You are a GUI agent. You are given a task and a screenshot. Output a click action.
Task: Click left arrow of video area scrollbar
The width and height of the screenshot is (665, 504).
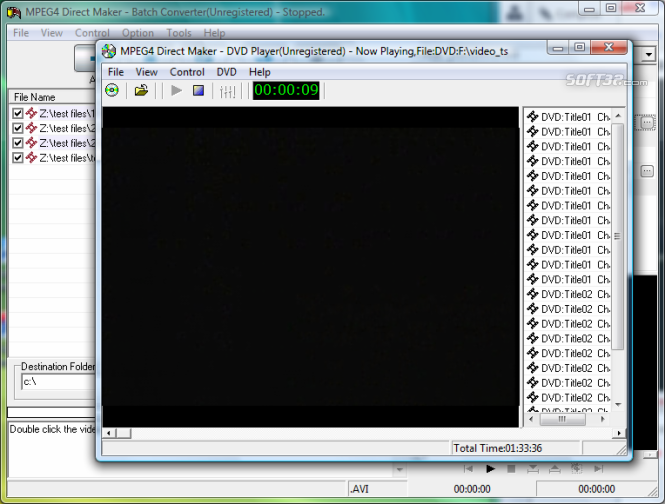(109, 433)
